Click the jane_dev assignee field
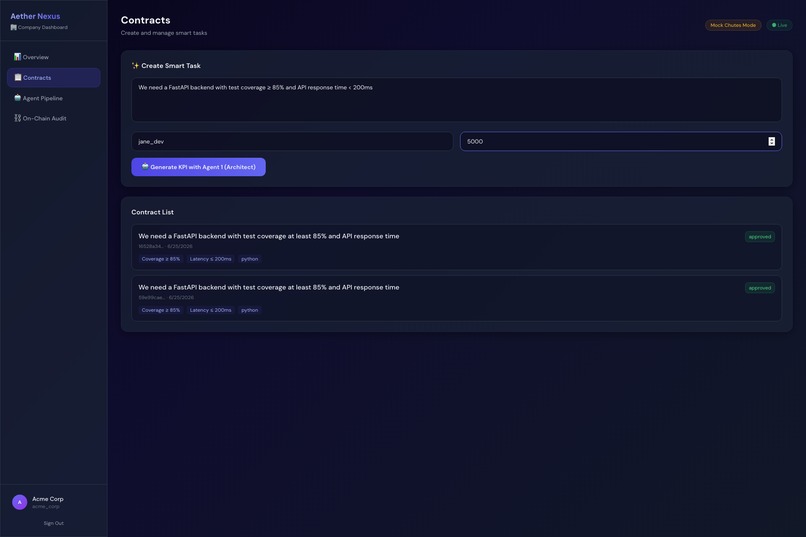 pyautogui.click(x=292, y=141)
